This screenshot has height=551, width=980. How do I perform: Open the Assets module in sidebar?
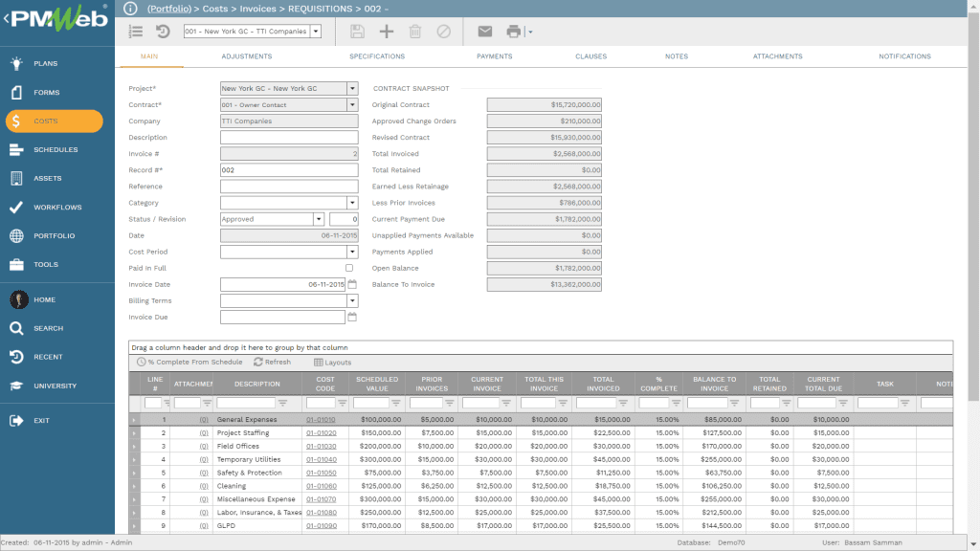pos(47,179)
